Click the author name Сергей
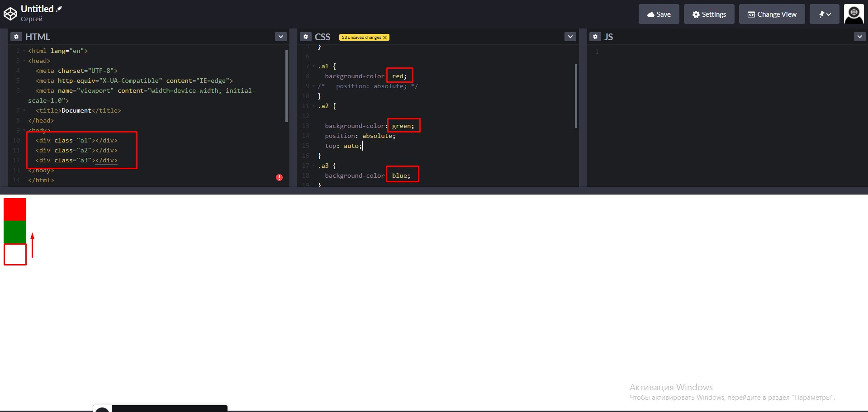 click(x=32, y=19)
